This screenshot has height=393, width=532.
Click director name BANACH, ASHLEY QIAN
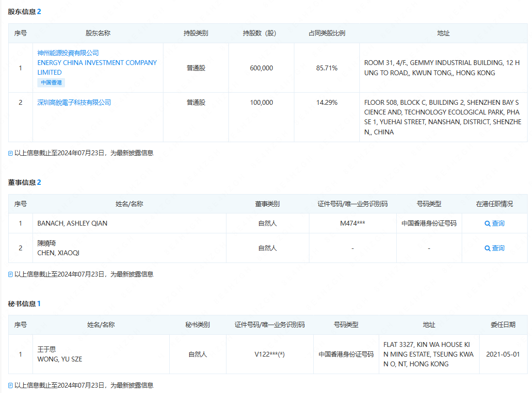[x=72, y=224]
